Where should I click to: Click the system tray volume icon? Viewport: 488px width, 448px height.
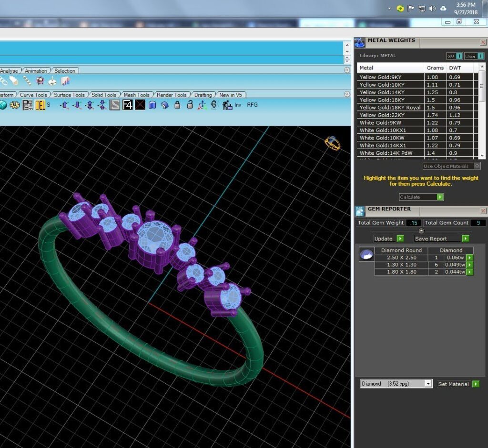(432, 9)
